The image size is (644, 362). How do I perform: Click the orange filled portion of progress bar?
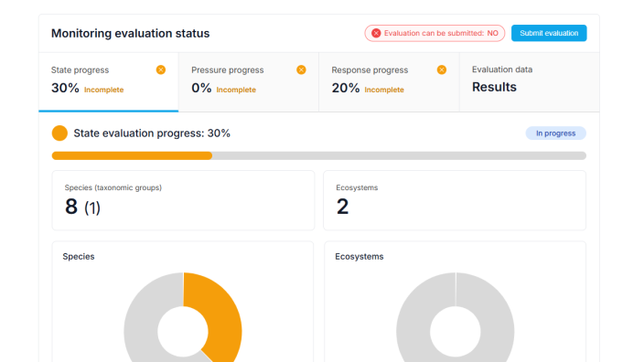(x=132, y=155)
